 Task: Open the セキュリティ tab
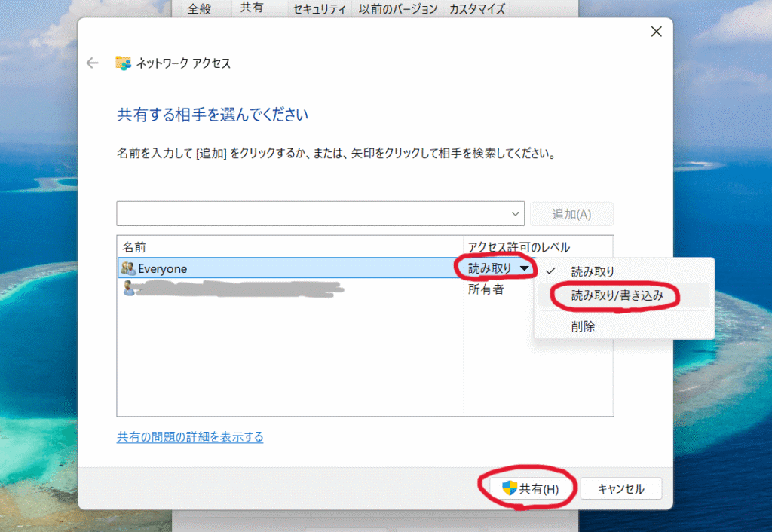[320, 9]
